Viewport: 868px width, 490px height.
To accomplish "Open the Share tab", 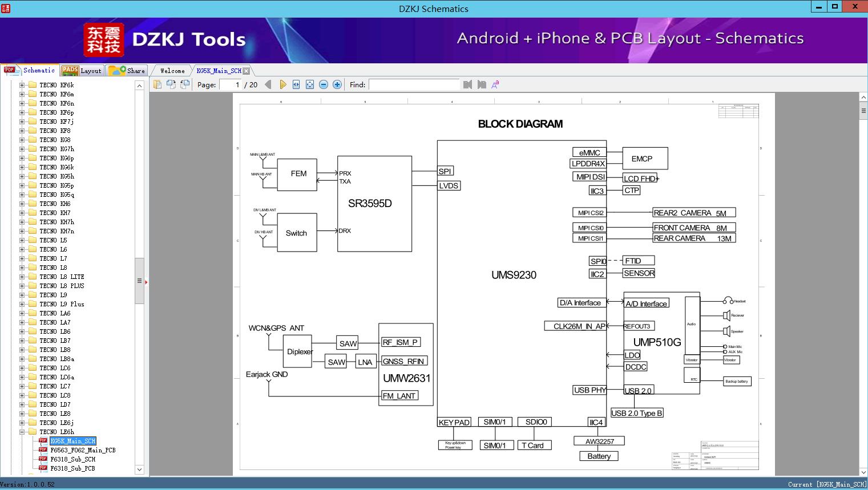I will coord(127,70).
